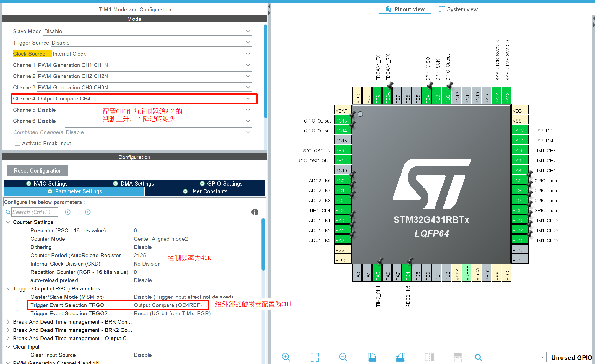Rotate chip counter-clockwise icon
The height and width of the screenshot is (364, 595).
tap(401, 357)
